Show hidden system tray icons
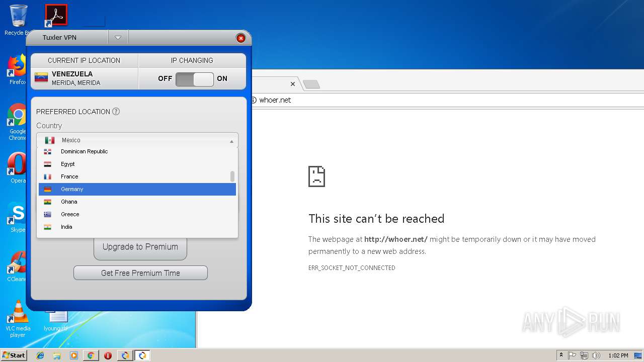 561,355
